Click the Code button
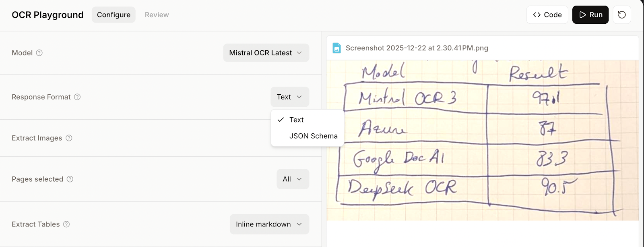644x247 pixels. click(547, 15)
